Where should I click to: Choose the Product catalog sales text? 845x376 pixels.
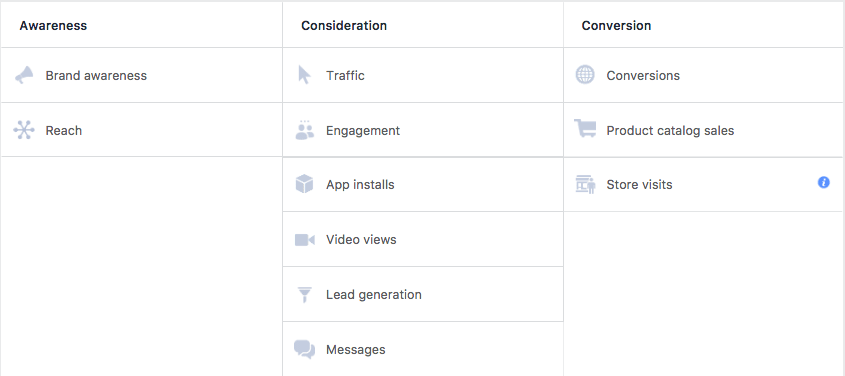point(670,131)
